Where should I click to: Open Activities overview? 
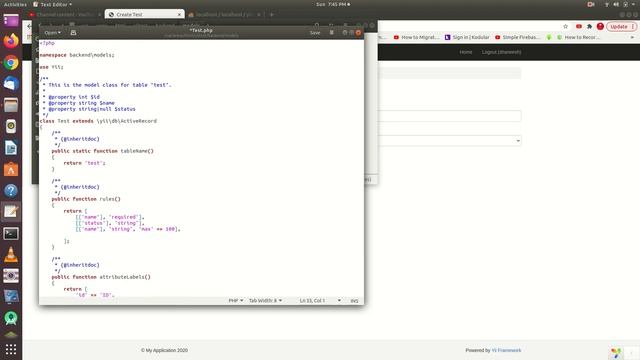point(15,4)
